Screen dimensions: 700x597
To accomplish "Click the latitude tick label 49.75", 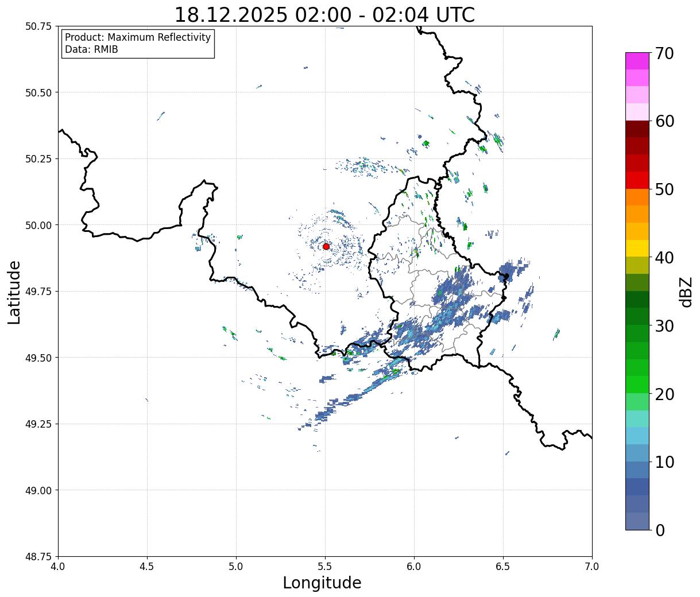I will (38, 292).
